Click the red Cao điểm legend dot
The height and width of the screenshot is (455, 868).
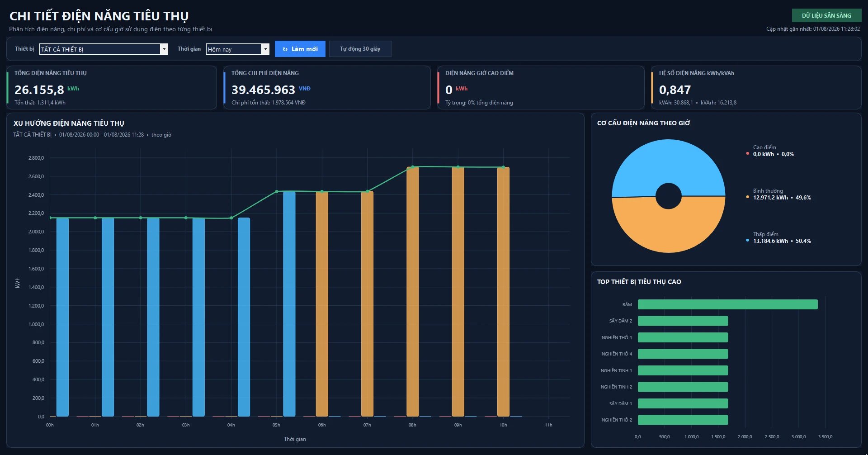(x=747, y=154)
